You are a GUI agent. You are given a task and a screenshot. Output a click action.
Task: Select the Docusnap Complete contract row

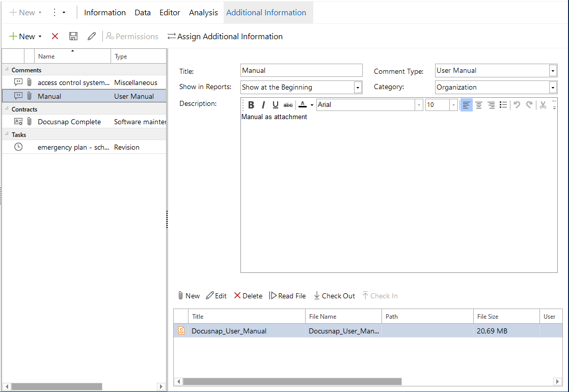pyautogui.click(x=84, y=122)
